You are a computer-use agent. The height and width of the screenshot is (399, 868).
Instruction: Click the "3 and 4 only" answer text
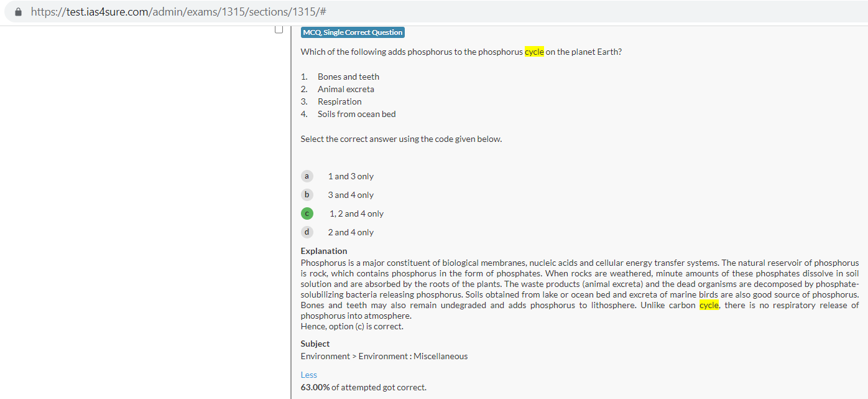[351, 195]
